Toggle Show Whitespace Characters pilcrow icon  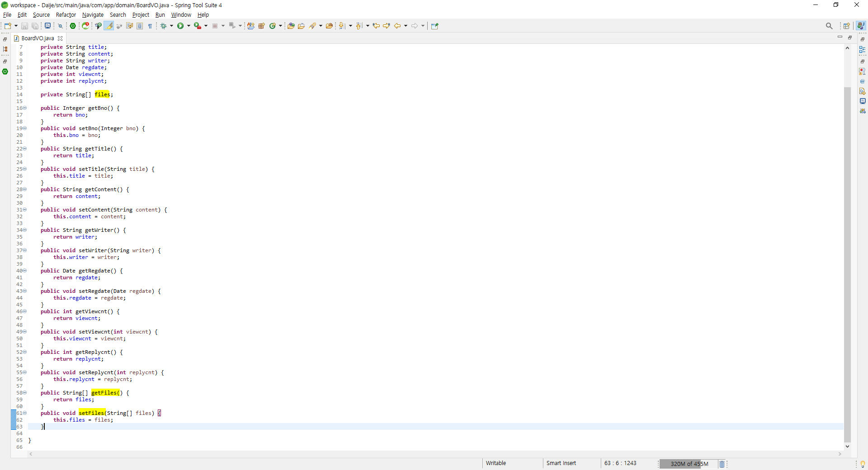(150, 26)
